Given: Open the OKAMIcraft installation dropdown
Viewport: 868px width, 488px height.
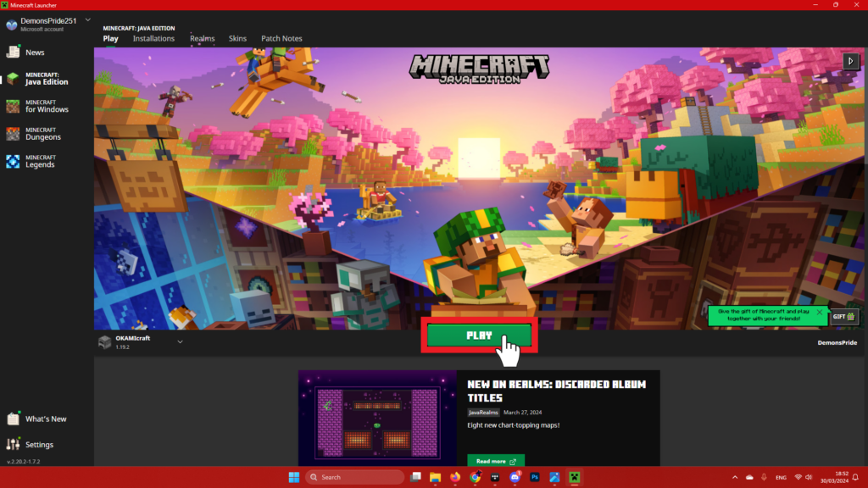Looking at the screenshot, I should click(180, 342).
